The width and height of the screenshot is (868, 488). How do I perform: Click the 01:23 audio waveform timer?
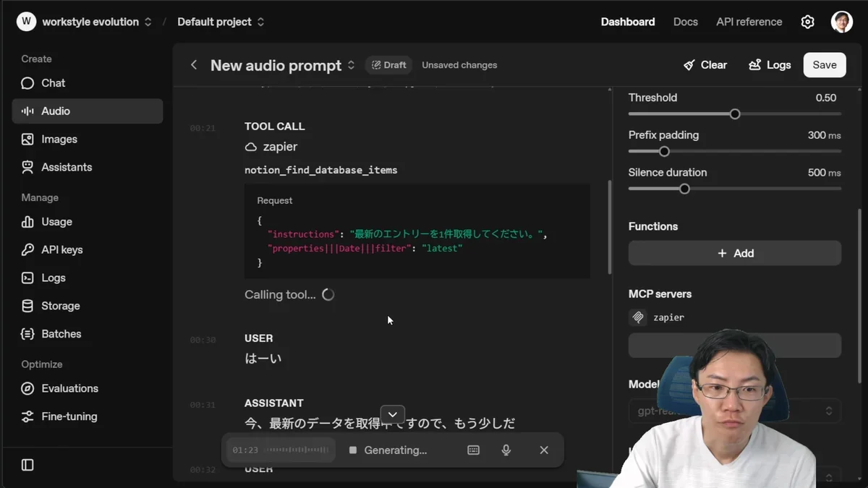[281, 450]
